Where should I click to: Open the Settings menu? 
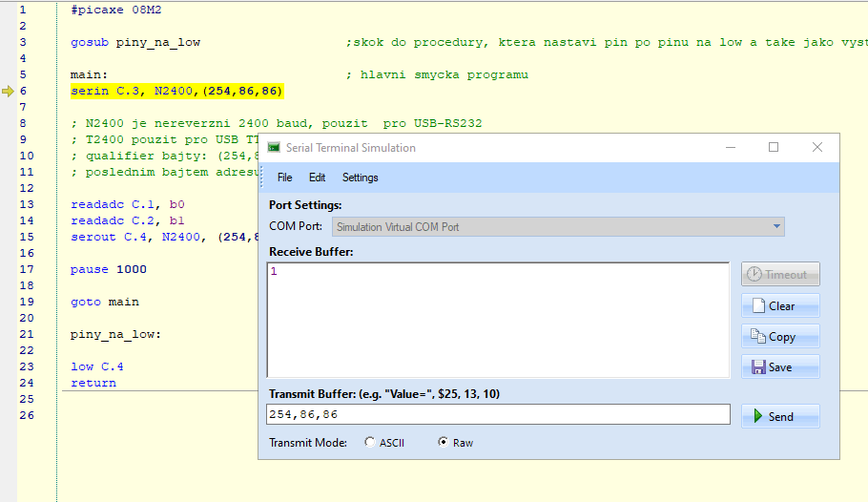[360, 178]
